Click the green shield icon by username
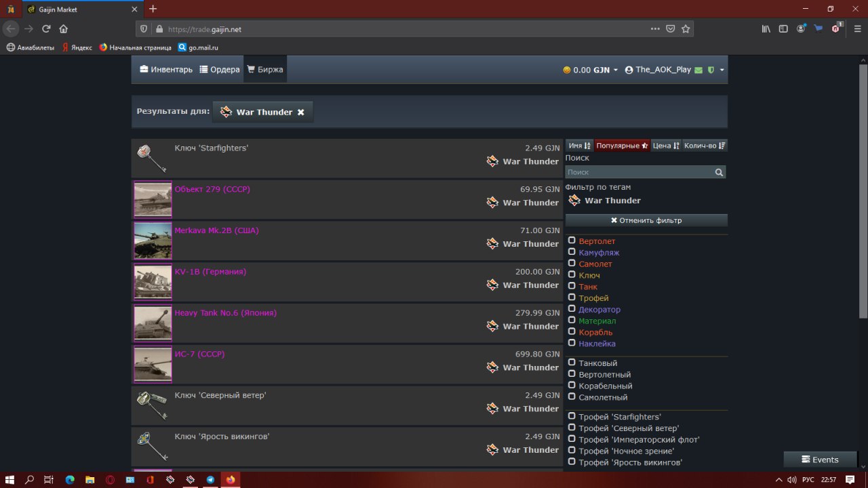The height and width of the screenshot is (488, 868). click(711, 70)
